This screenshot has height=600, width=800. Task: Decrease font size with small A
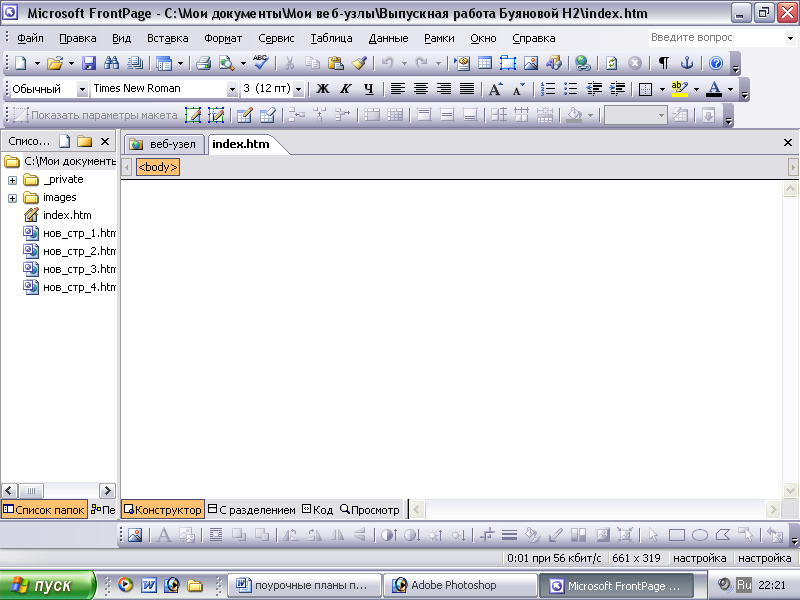(x=519, y=89)
